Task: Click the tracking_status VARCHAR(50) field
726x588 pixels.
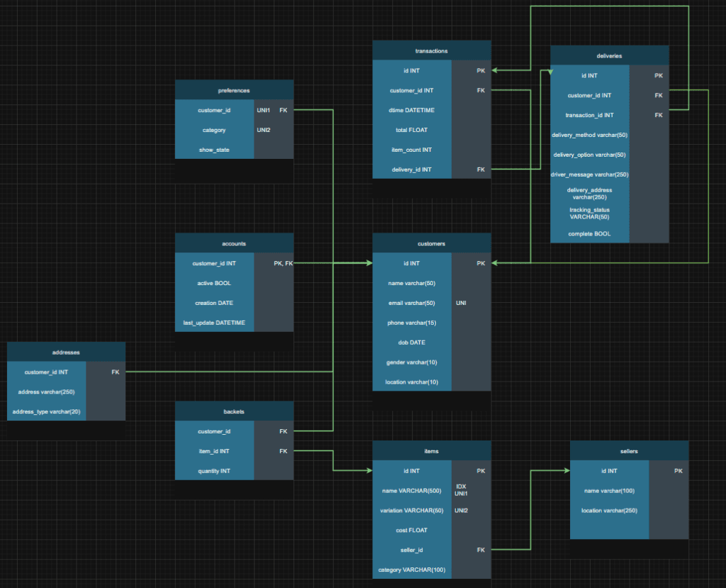Action: (589, 213)
